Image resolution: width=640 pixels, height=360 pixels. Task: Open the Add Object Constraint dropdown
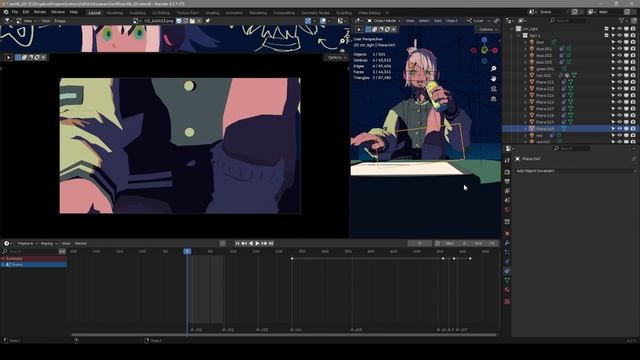tap(574, 171)
